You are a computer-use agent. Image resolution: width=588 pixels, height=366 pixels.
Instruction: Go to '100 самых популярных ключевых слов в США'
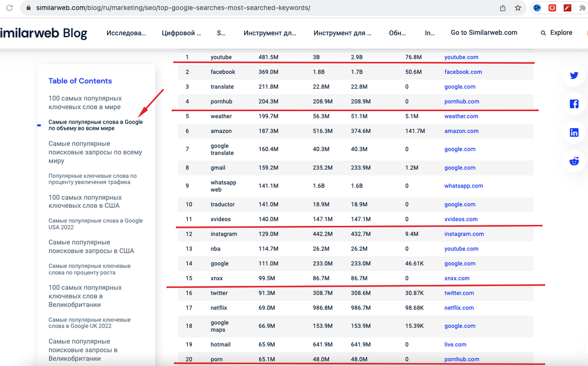click(85, 201)
